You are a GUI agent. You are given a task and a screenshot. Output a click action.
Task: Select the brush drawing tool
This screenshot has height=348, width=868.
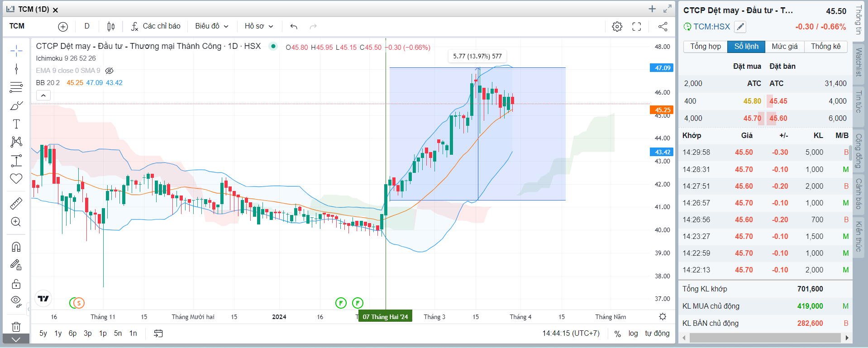[16, 105]
